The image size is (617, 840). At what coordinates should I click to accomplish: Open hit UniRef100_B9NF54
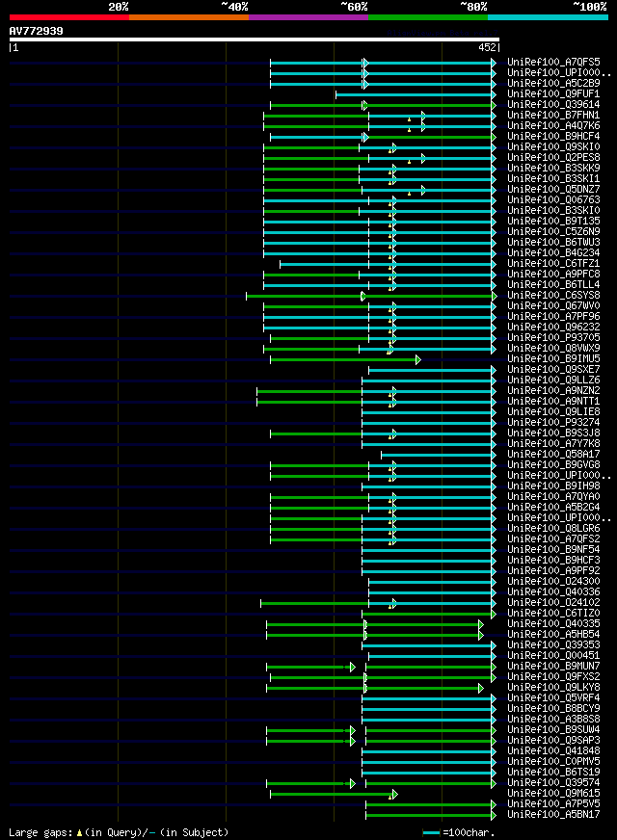[x=553, y=550]
